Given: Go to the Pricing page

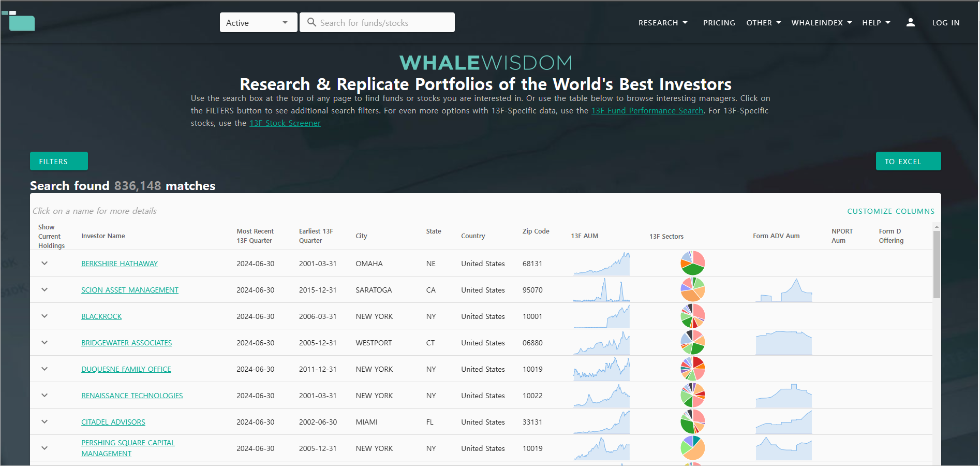Looking at the screenshot, I should (719, 23).
